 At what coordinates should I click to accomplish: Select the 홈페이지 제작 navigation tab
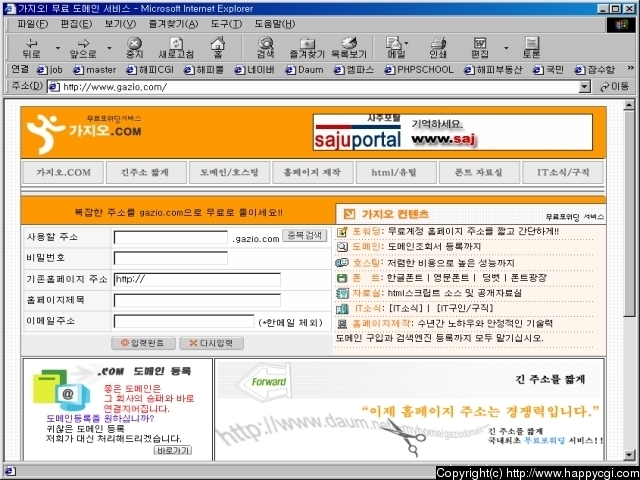[313, 172]
